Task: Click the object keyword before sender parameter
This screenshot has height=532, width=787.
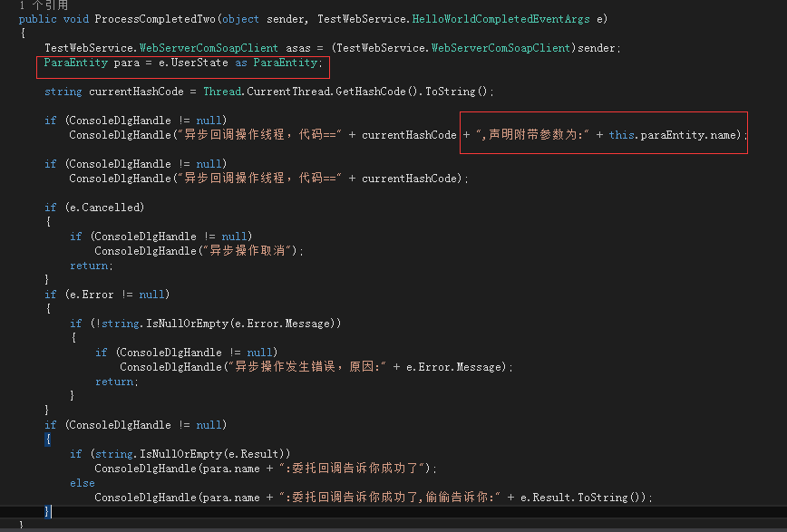Action: [x=241, y=19]
